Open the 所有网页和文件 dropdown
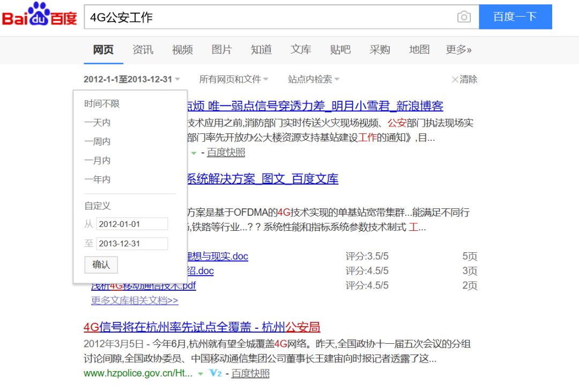The image size is (579, 392). (233, 79)
